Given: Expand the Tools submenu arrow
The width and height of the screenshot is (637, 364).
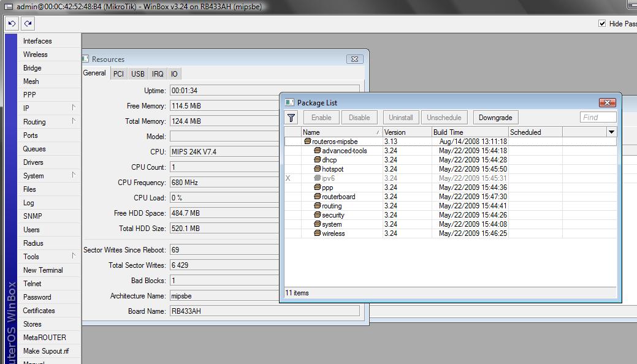Looking at the screenshot, I should [74, 256].
